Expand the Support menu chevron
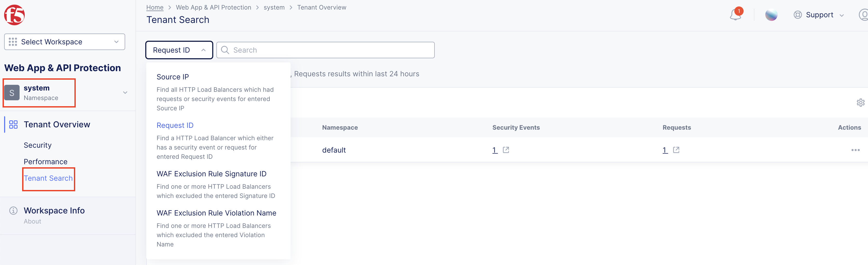 [x=842, y=15]
